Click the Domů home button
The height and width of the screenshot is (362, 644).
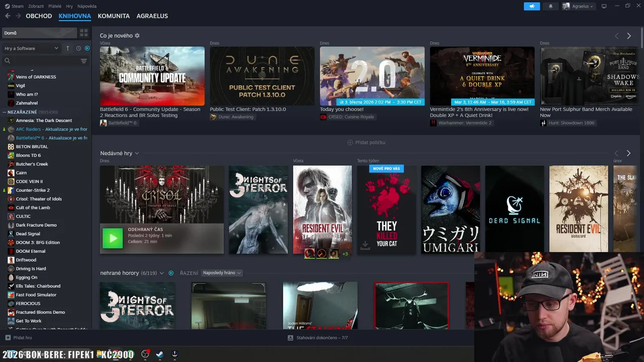(x=39, y=33)
